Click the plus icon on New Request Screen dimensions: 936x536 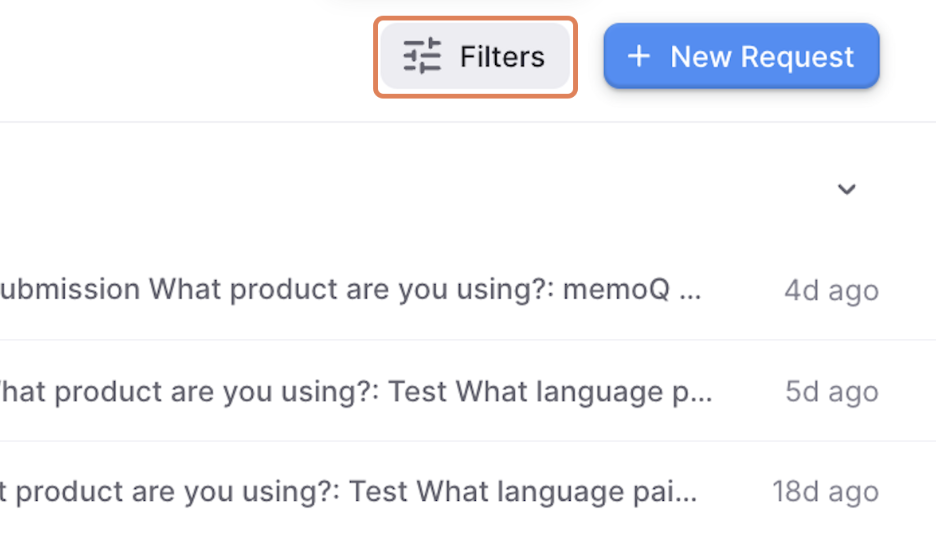(x=639, y=56)
